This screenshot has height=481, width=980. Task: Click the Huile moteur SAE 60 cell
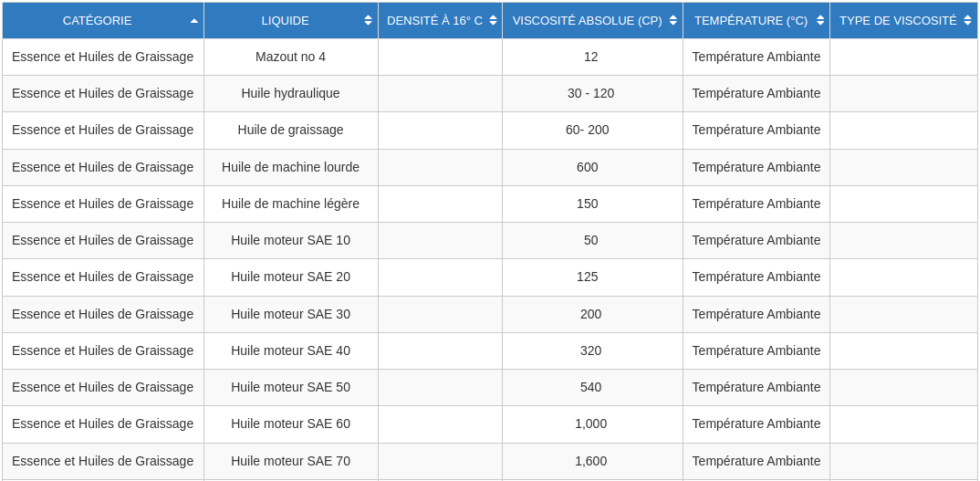click(291, 424)
